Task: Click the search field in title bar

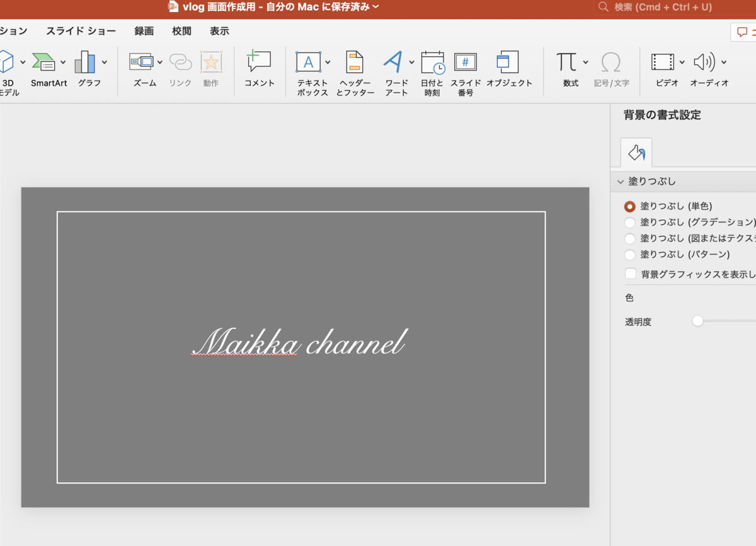Action: (674, 7)
